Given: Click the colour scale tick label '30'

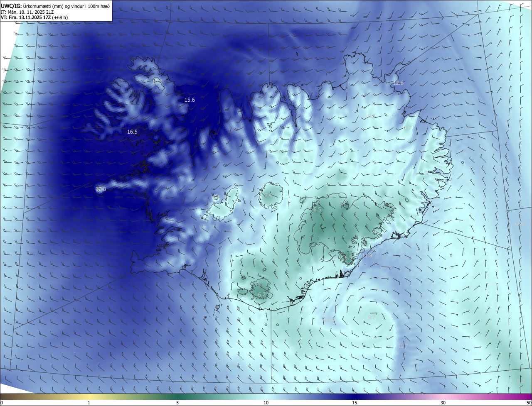Looking at the screenshot, I should [x=443, y=403].
